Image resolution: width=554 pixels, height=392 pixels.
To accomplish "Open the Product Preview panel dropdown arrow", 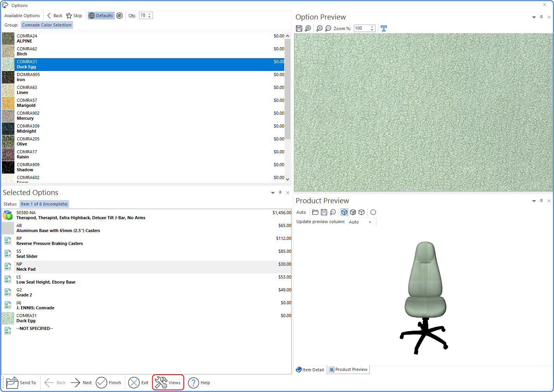I will 534,201.
